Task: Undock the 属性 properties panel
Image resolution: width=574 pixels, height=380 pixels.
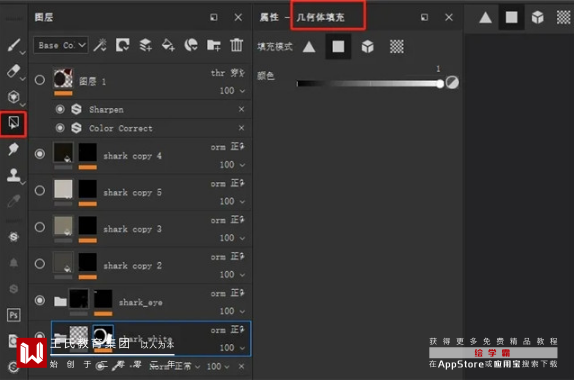Action: (424, 17)
